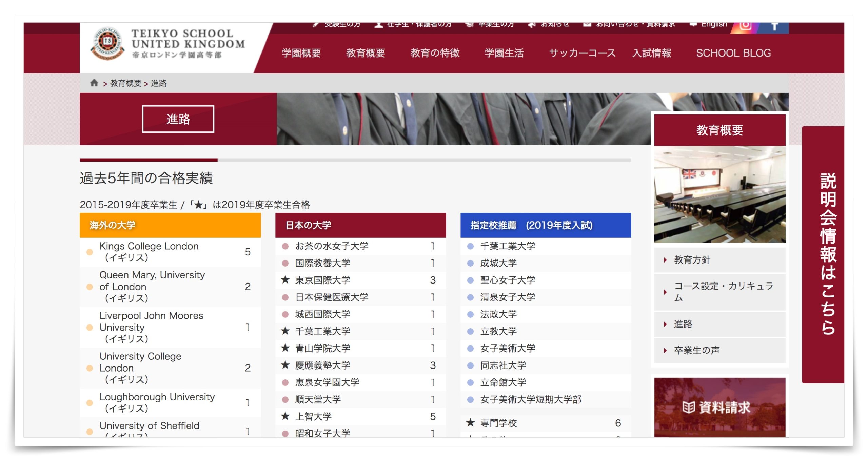Click the person icon for 在学生・保護者の方
This screenshot has width=868, height=461.
378,25
